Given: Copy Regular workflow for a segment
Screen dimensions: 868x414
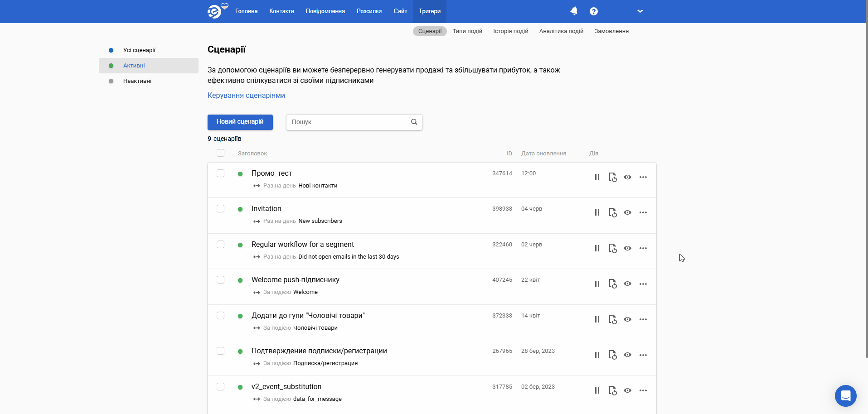Looking at the screenshot, I should 612,248.
